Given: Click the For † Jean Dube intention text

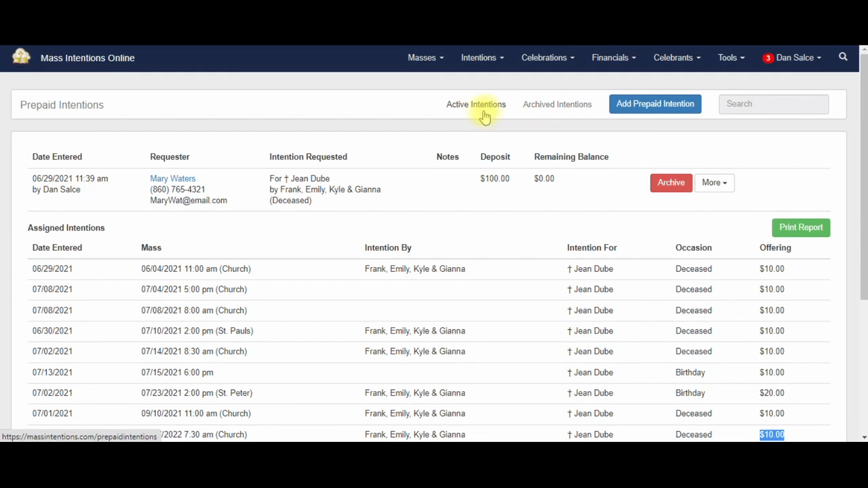Looking at the screenshot, I should click(x=299, y=178).
